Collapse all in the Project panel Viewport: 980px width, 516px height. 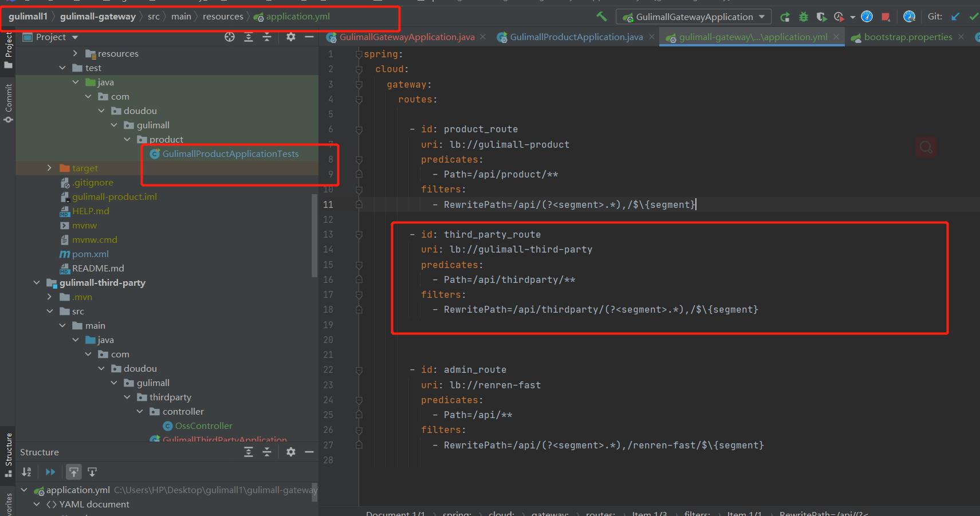click(x=267, y=37)
